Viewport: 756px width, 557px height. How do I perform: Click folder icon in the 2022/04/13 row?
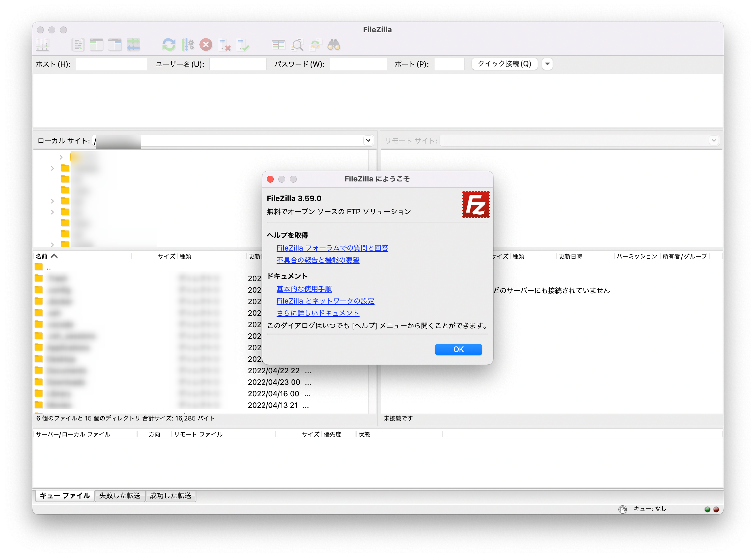click(x=39, y=405)
